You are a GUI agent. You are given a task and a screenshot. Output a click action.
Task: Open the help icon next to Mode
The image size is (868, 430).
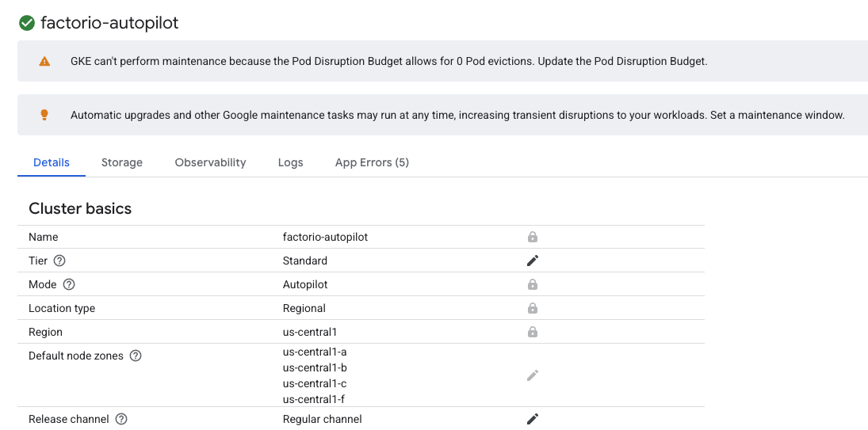[x=69, y=284]
